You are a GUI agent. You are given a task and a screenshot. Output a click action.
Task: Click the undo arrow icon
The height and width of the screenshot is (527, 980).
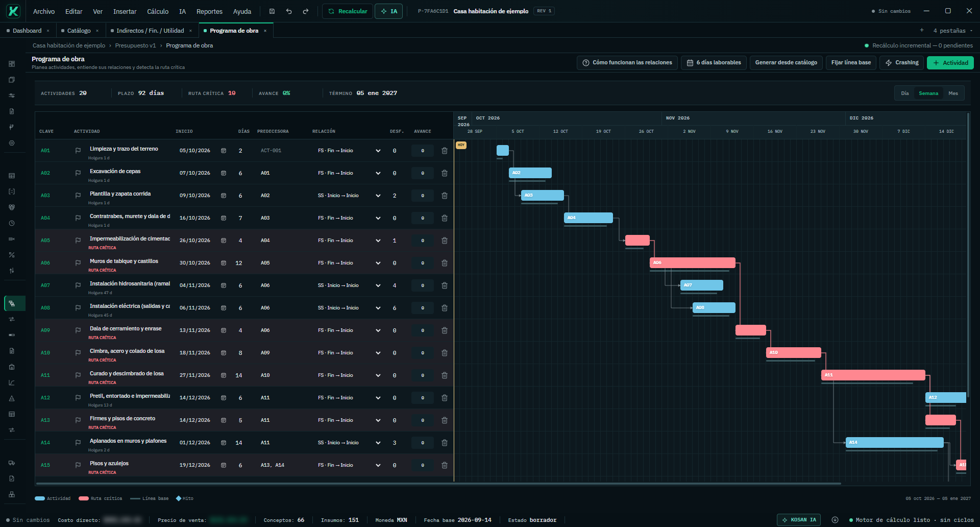coord(289,11)
